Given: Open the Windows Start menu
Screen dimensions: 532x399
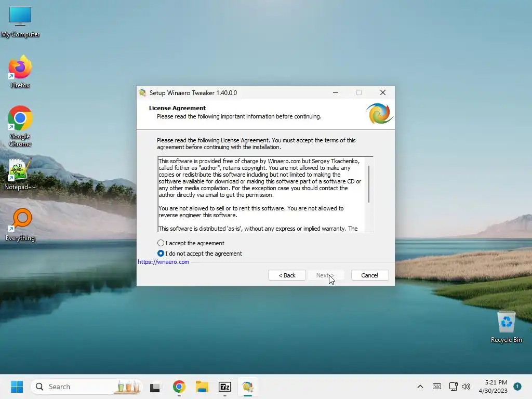Looking at the screenshot, I should [17, 387].
